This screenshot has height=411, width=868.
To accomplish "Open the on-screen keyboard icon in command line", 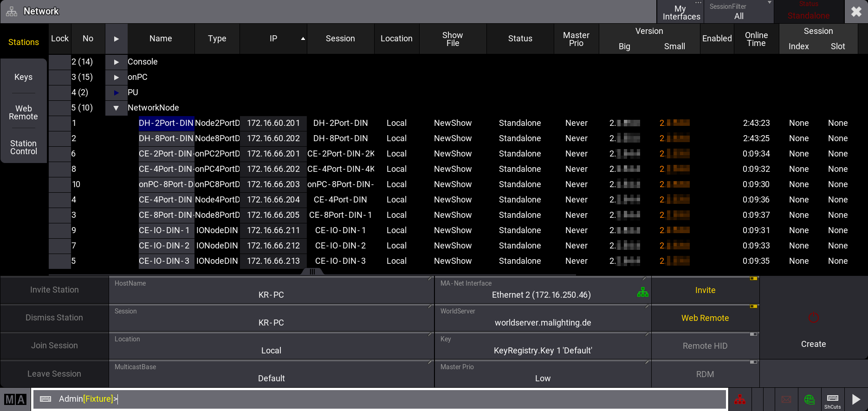I will pyautogui.click(x=45, y=399).
